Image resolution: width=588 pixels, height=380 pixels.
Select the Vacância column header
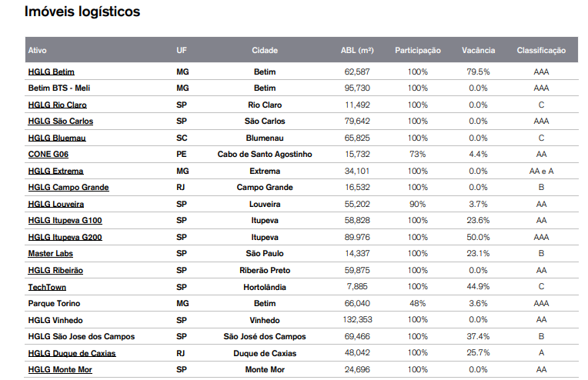pyautogui.click(x=478, y=51)
